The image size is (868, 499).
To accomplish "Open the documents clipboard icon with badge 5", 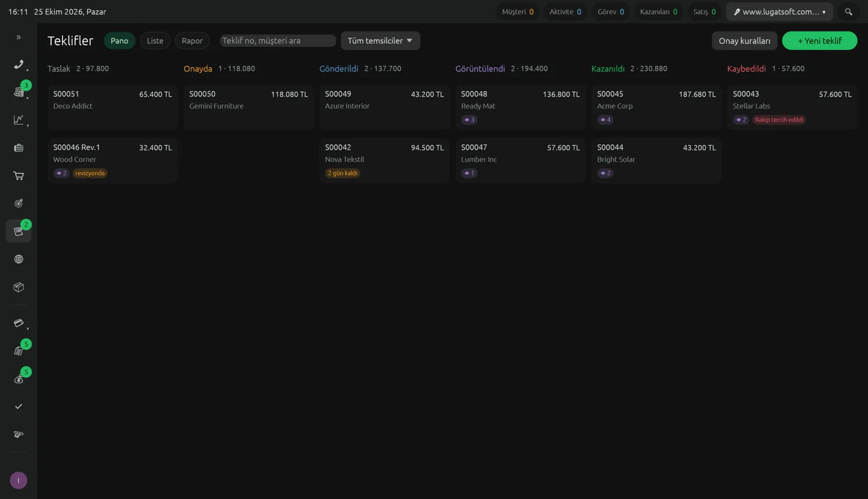I will (18, 351).
